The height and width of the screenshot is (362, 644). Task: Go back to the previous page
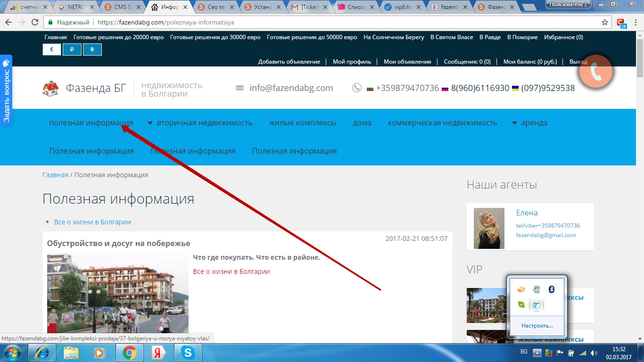[x=8, y=22]
